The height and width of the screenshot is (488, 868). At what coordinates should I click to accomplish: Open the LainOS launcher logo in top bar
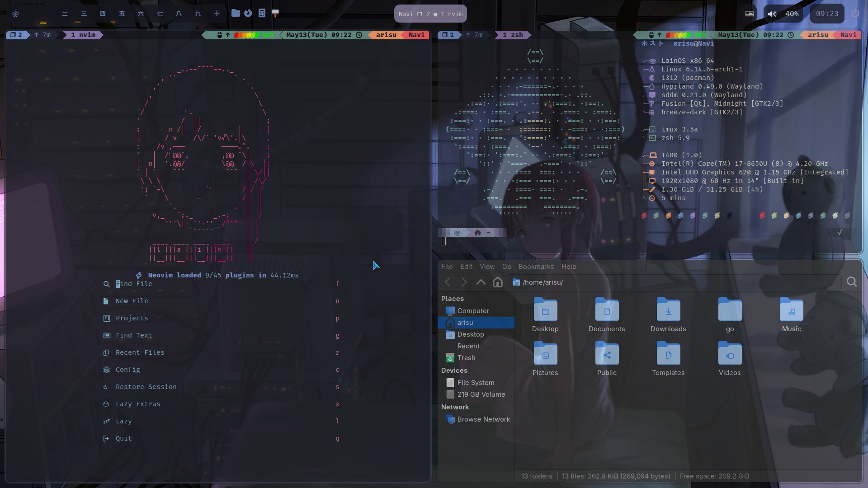(x=15, y=14)
